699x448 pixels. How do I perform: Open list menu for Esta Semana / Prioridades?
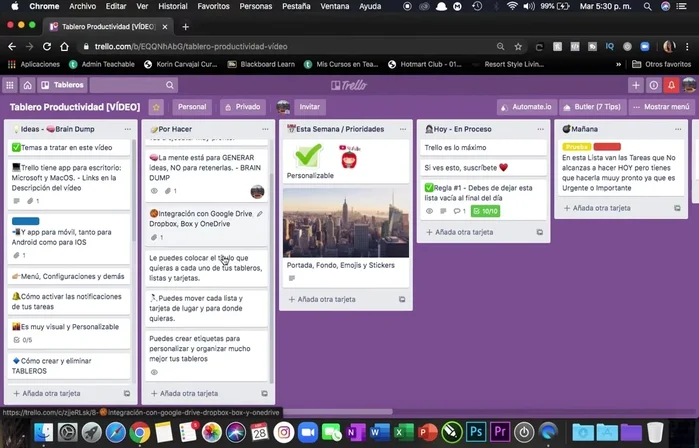point(403,129)
